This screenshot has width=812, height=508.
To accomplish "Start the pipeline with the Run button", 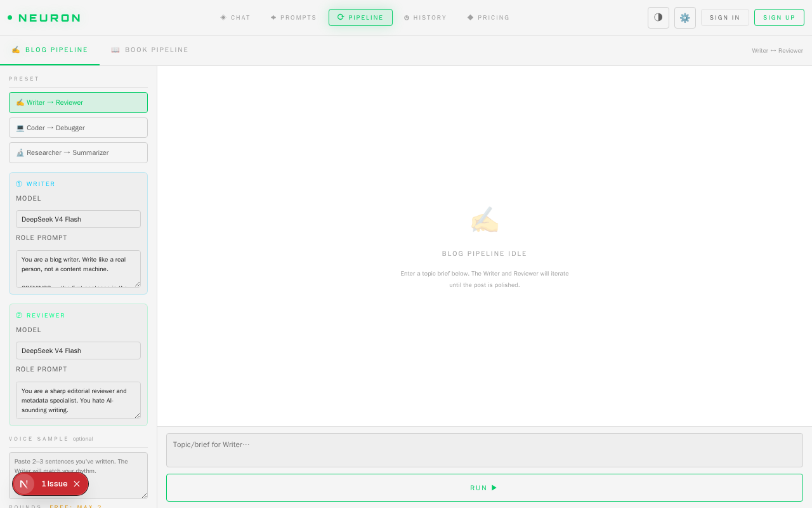I will click(485, 488).
